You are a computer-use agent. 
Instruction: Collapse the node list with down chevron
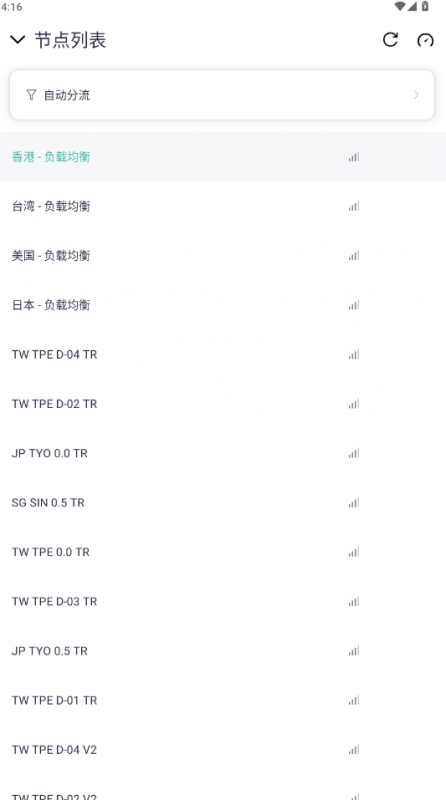(17, 40)
